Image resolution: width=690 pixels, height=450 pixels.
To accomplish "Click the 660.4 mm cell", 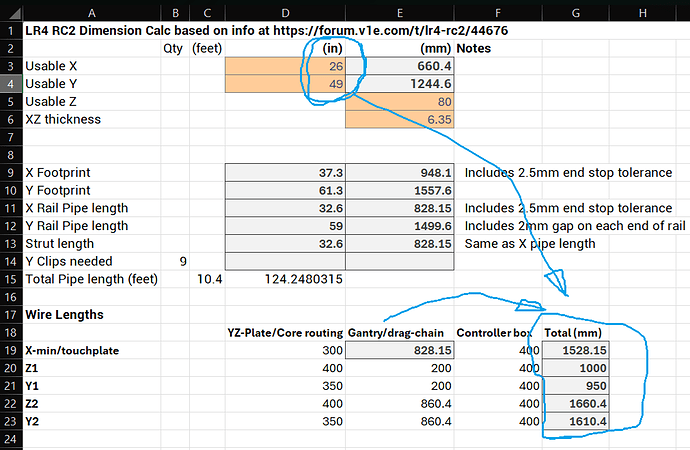I will (x=400, y=66).
